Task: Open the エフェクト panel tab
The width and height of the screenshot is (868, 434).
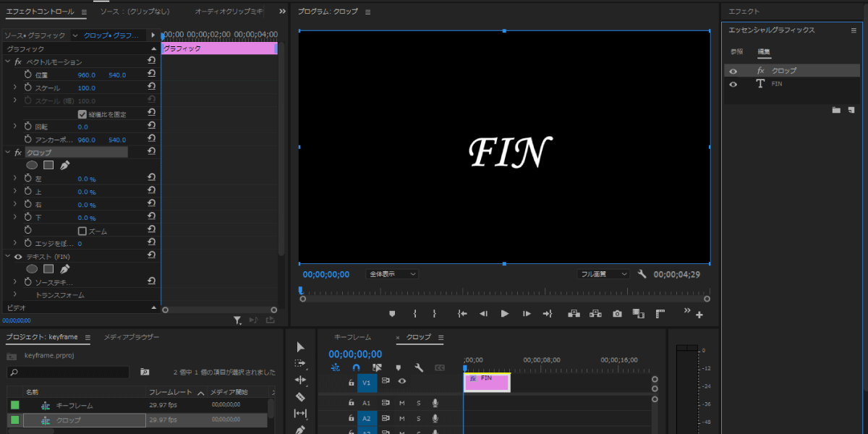Action: (x=744, y=12)
